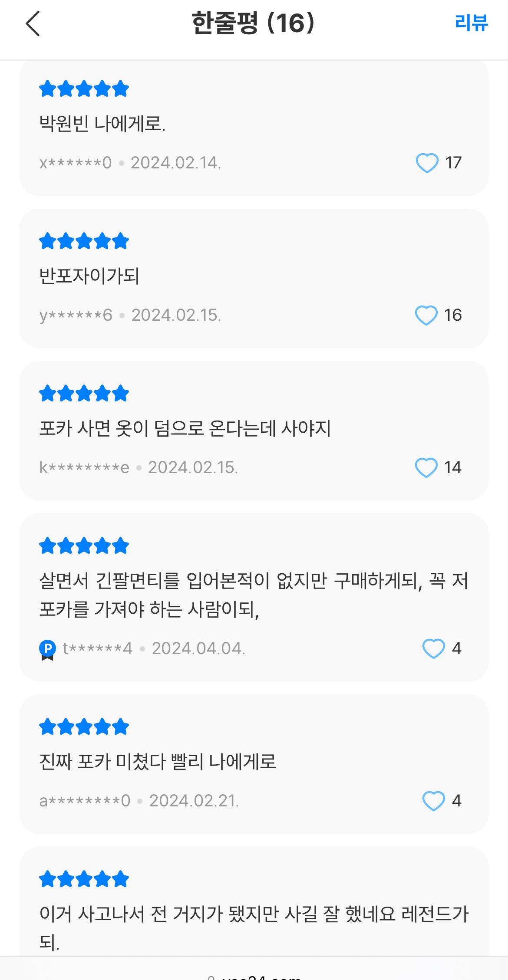Tap review text 반포자이가되
The image size is (508, 980).
point(89,276)
